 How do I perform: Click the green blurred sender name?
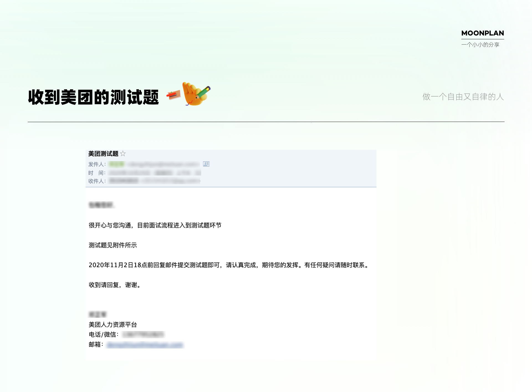tap(117, 164)
